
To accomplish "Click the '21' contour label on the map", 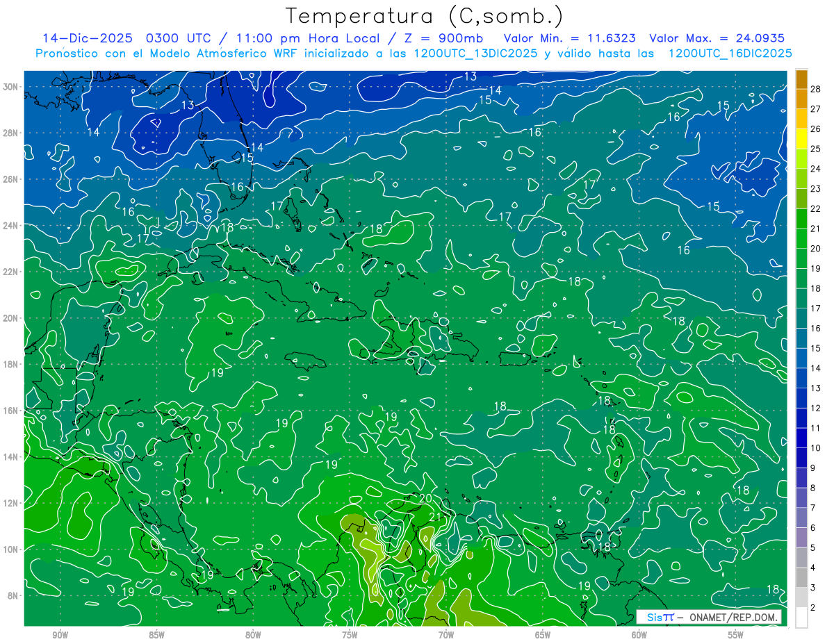I will [x=436, y=518].
